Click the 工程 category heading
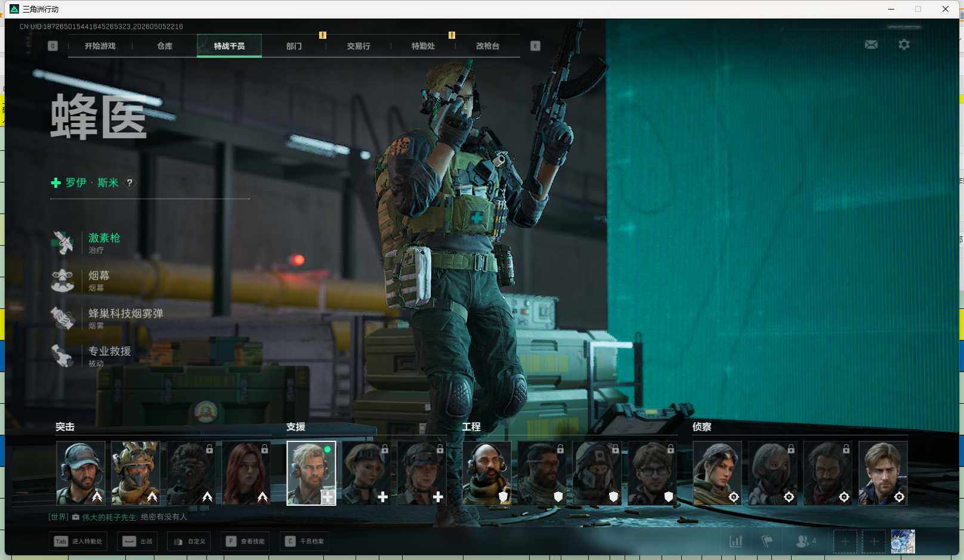964x560 pixels. [x=471, y=427]
